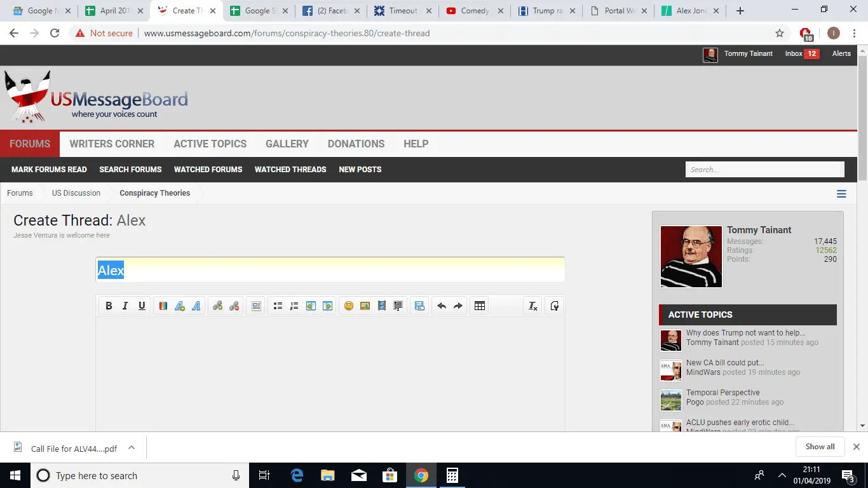Image resolution: width=868 pixels, height=488 pixels.
Task: Click the undo arrow in editor
Action: pyautogui.click(x=442, y=306)
